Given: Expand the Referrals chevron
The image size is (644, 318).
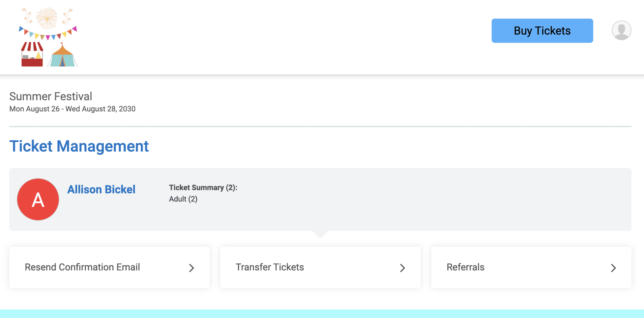Looking at the screenshot, I should tap(613, 268).
